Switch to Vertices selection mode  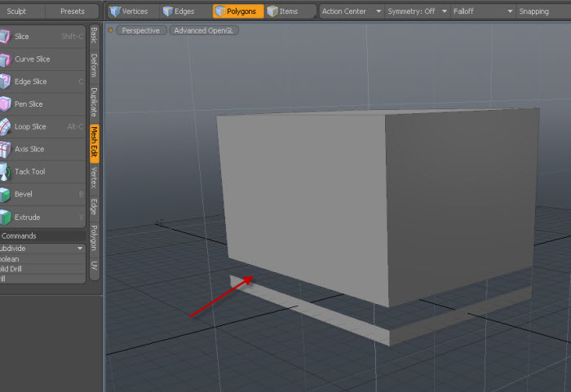129,11
